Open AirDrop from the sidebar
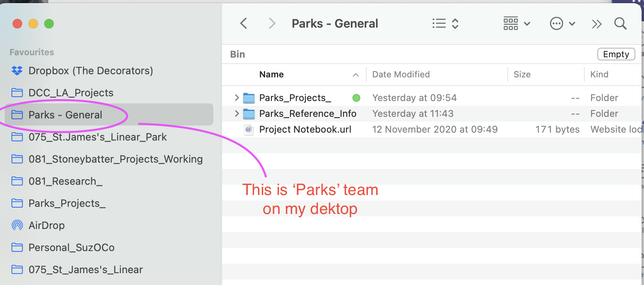Viewport: 644px width, 285px height. 47,225
